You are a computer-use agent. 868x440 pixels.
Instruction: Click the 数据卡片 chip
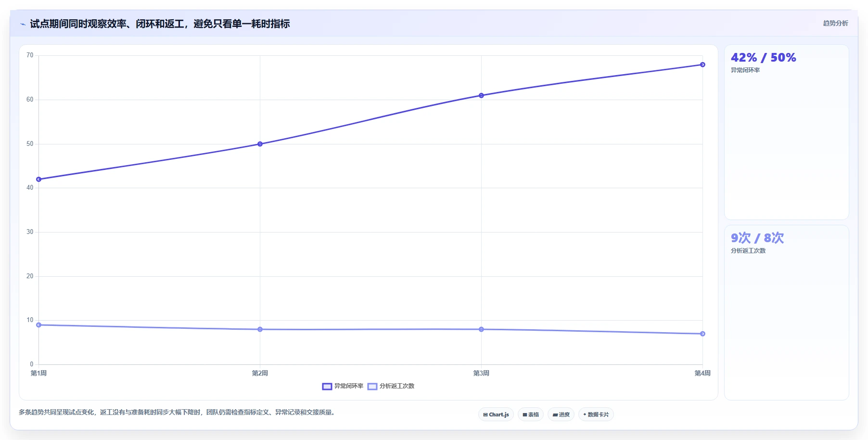coord(596,414)
